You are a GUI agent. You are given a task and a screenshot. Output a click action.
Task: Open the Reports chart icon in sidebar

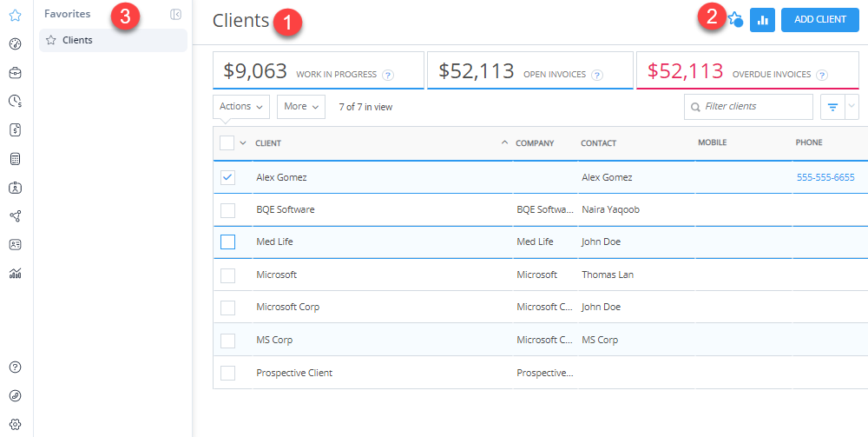(16, 273)
